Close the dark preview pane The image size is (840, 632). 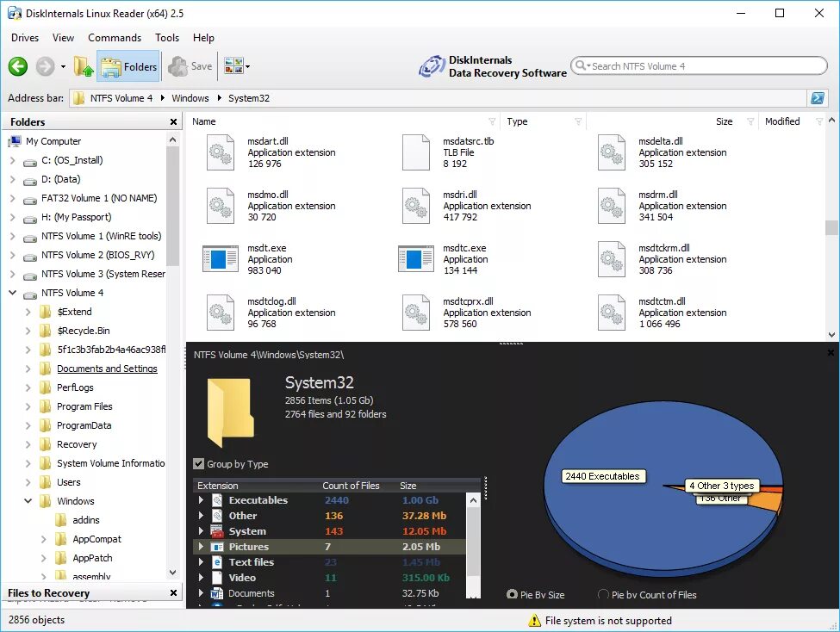pyautogui.click(x=831, y=352)
